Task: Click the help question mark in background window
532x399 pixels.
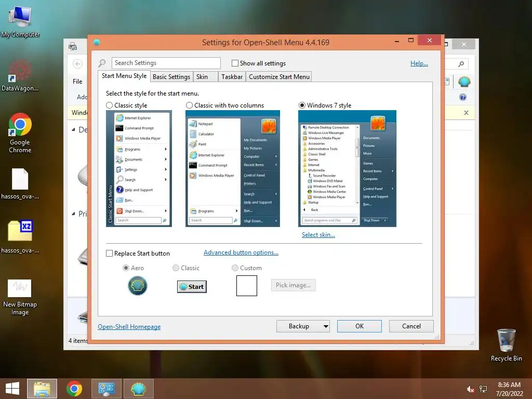Action: [463, 97]
